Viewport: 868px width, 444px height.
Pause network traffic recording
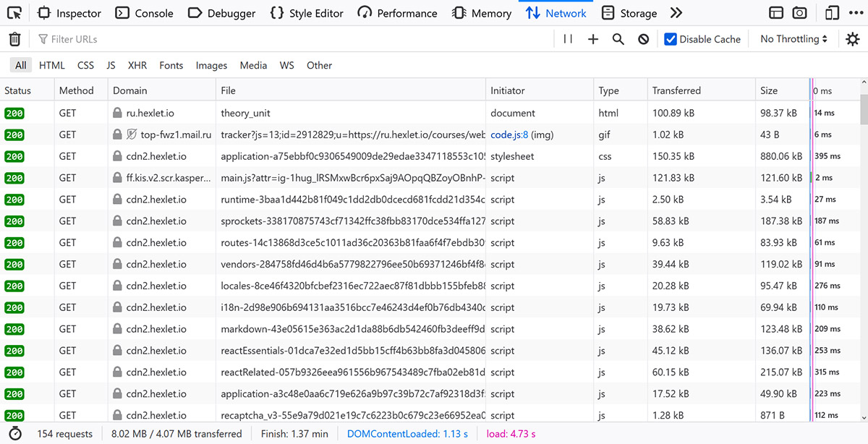568,39
